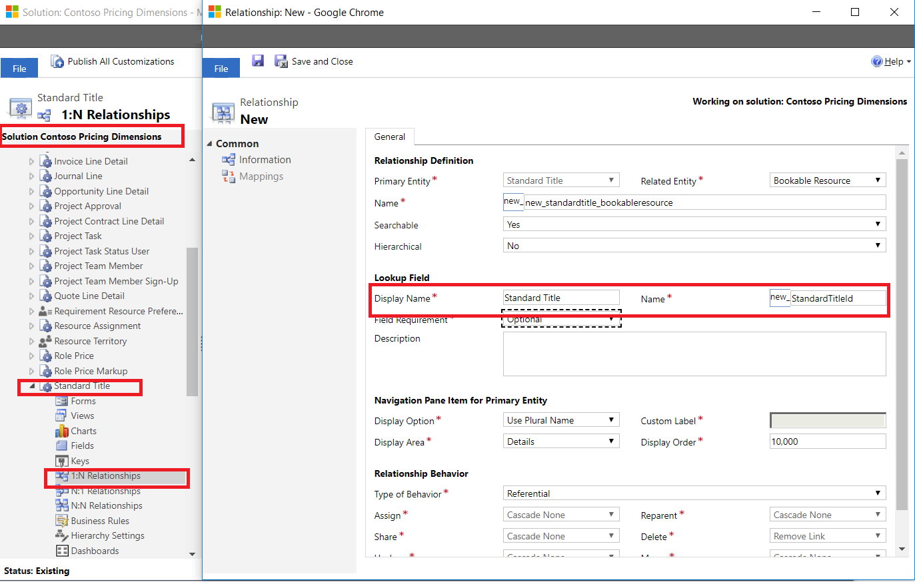The image size is (915, 588).
Task: Open Charts under Standard Title entity
Action: click(82, 430)
